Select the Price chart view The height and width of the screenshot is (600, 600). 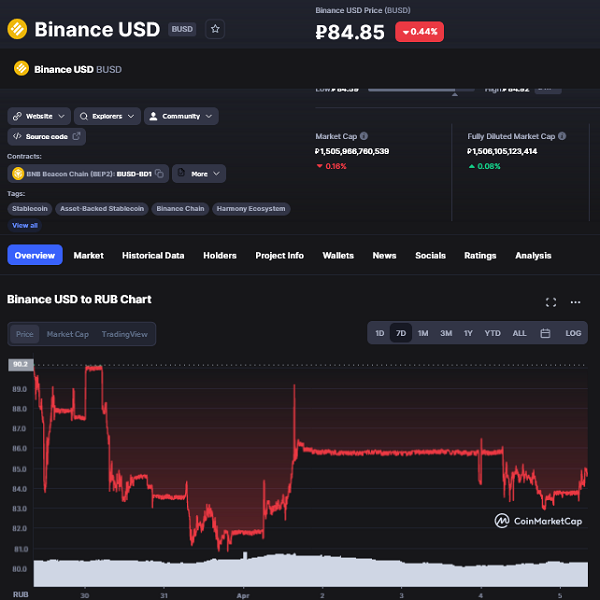24,334
